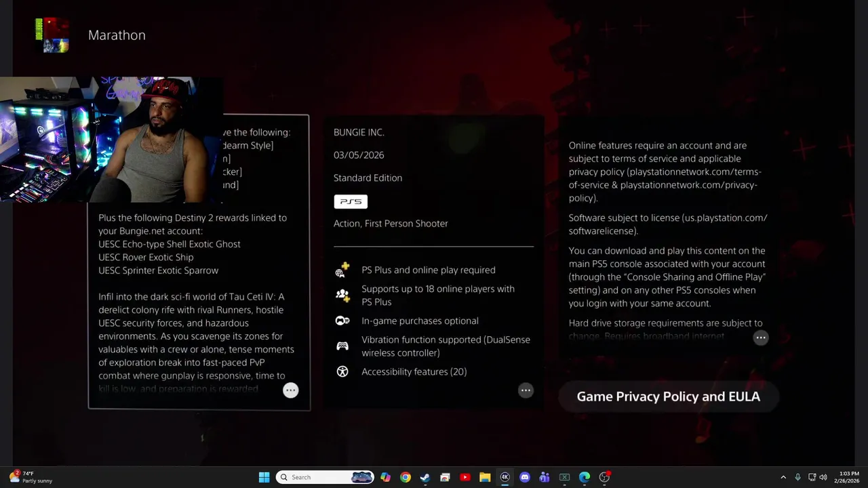This screenshot has height=488, width=868.
Task: Select UESC Sprinter Exotic Sparrow line
Action: 158,270
